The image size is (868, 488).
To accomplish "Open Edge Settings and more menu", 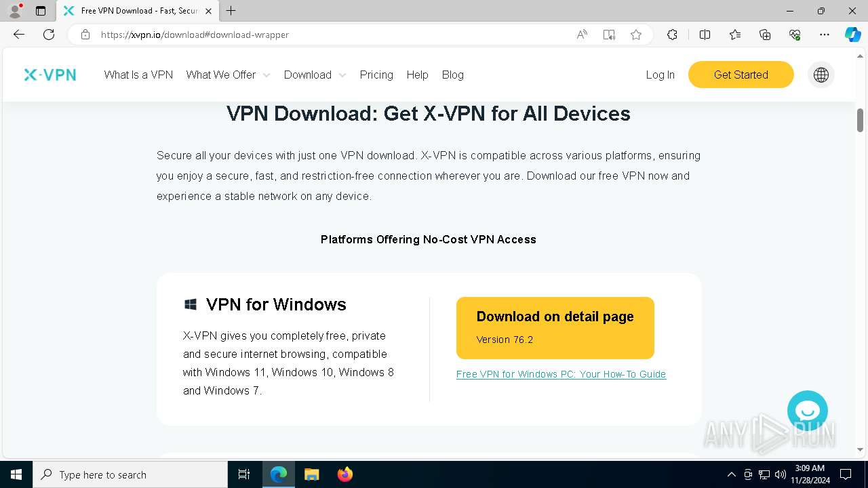I will [x=824, y=35].
